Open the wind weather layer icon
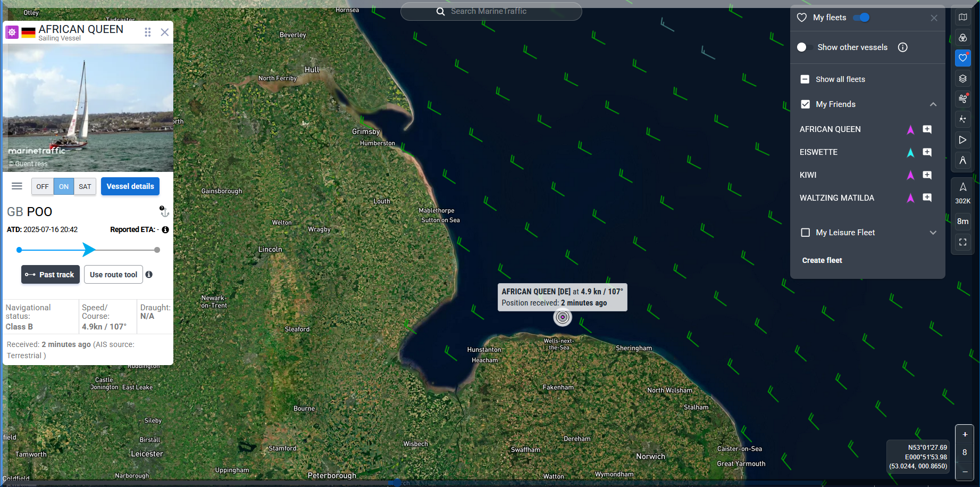 962,98
